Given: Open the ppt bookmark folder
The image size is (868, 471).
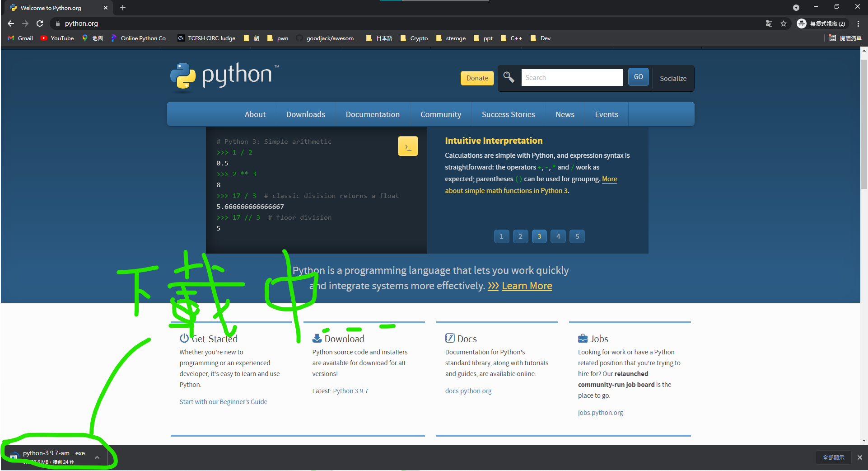Looking at the screenshot, I should click(483, 38).
